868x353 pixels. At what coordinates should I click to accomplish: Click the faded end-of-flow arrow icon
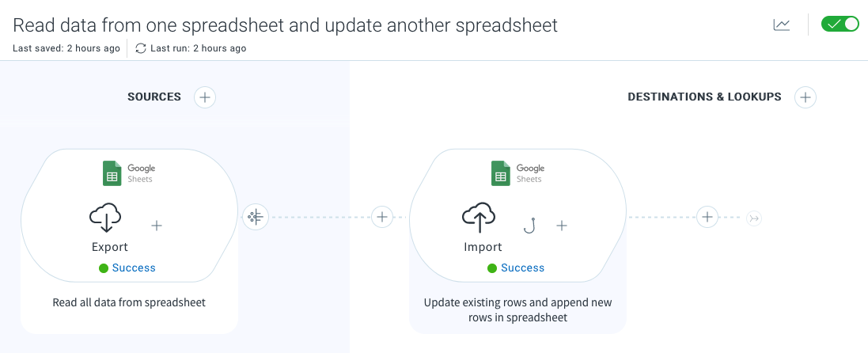753,218
